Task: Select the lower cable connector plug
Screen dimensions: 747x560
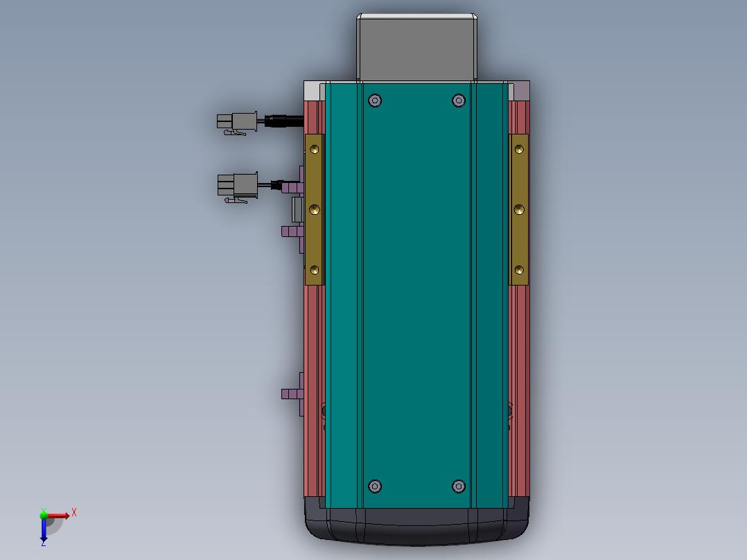Action: 237,186
